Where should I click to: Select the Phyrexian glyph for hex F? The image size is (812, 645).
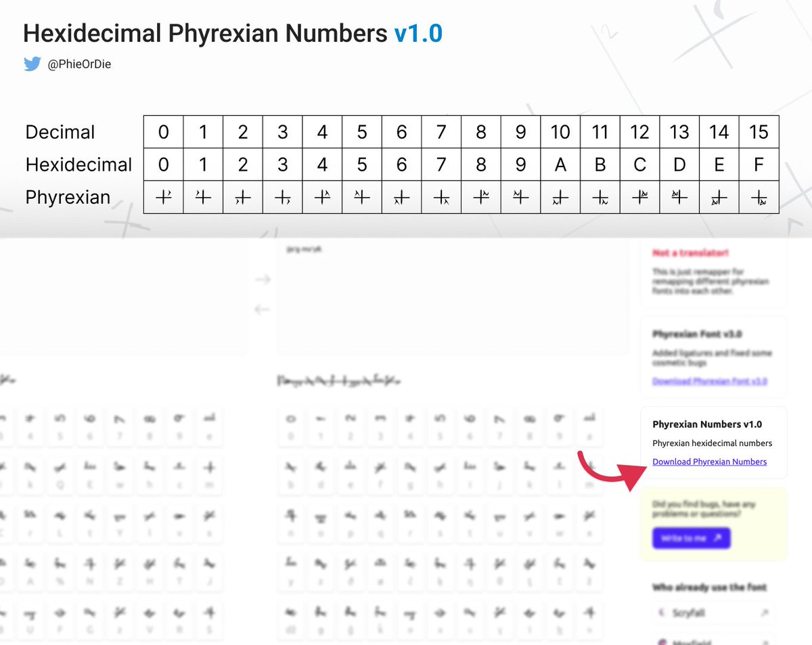point(759,198)
